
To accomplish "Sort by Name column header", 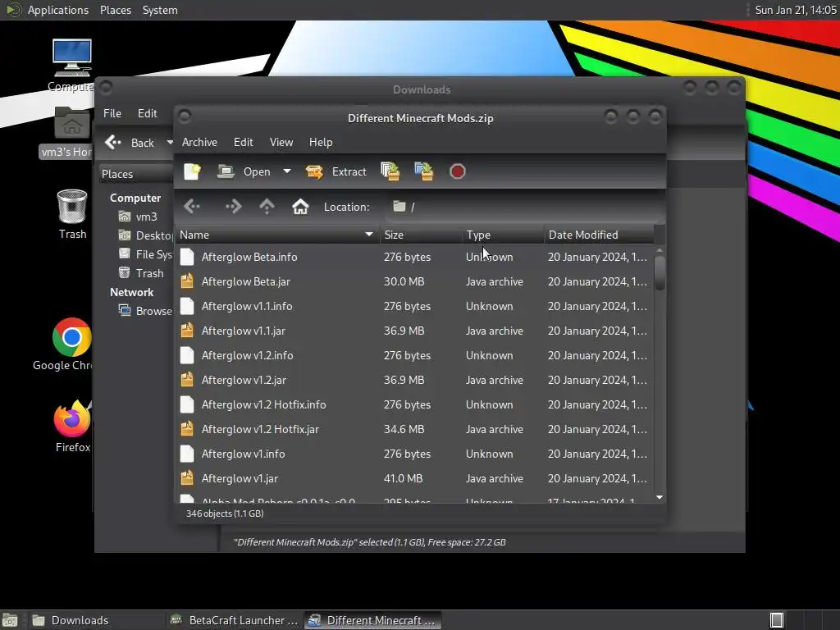I will (x=277, y=235).
